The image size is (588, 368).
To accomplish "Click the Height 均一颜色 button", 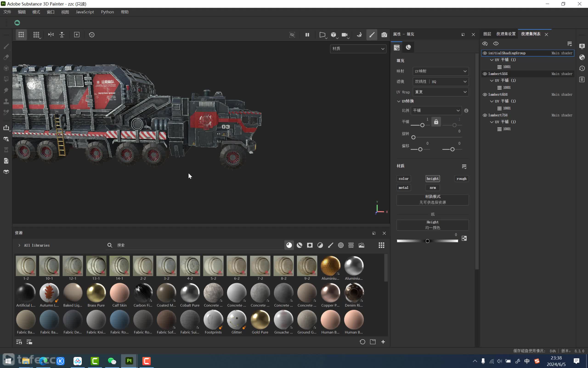I will coord(433,225).
